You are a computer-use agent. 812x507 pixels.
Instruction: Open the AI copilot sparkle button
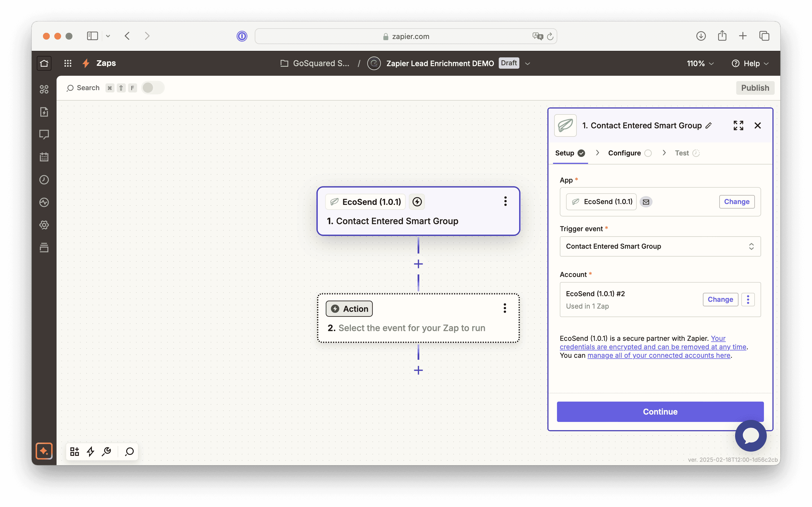pos(44,451)
